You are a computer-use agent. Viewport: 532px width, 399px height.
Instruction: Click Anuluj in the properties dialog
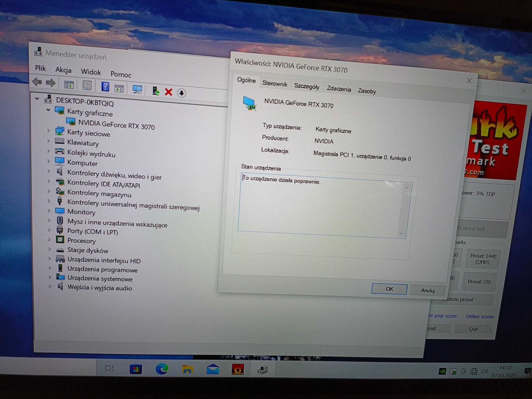(x=428, y=290)
